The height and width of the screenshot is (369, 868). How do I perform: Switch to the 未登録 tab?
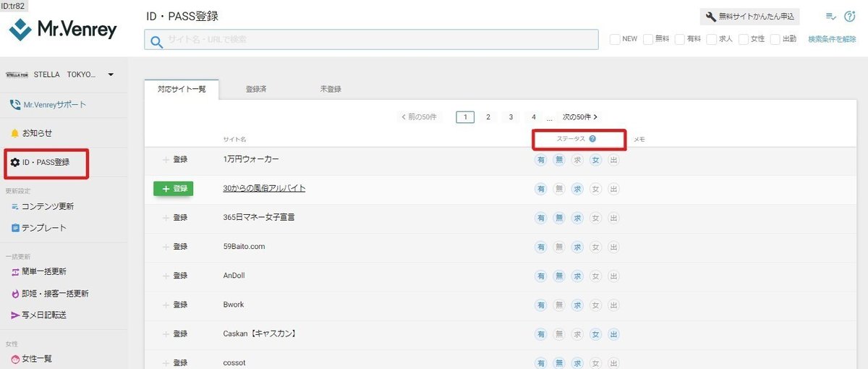click(331, 89)
